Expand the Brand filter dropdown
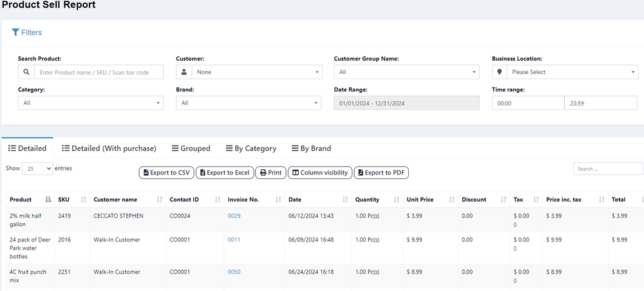Image resolution: width=644 pixels, height=291 pixels. click(x=249, y=103)
